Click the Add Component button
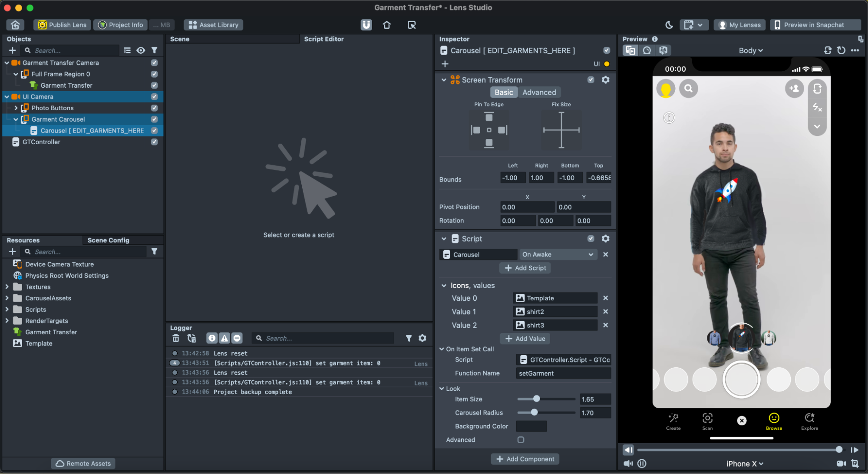 click(525, 459)
